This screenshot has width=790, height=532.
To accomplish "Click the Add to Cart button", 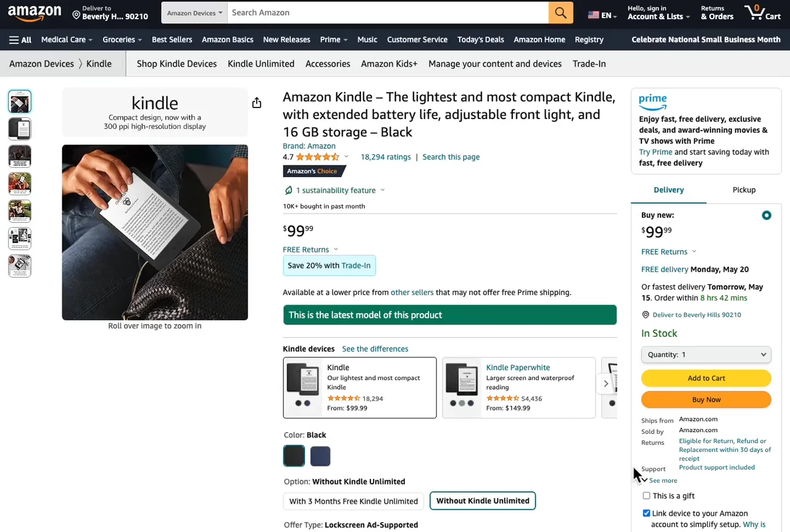I will click(x=706, y=378).
